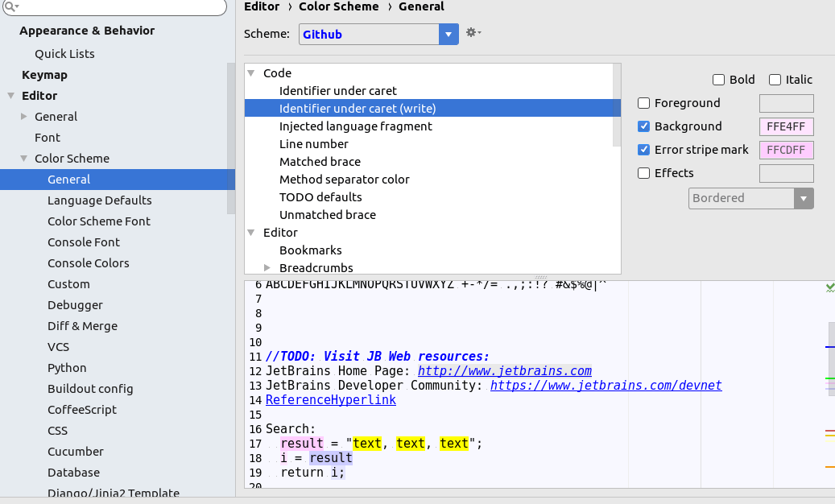835x504 pixels.
Task: Click the jetbrains.com home page link
Action: point(503,370)
